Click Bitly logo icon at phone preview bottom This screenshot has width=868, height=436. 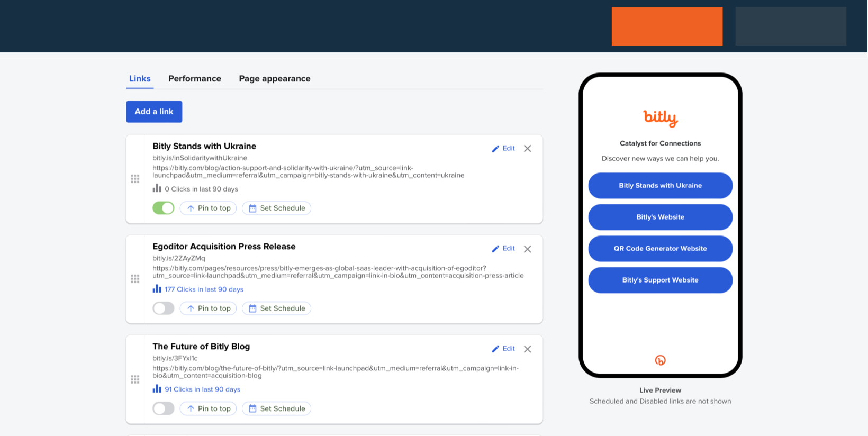[x=660, y=360]
